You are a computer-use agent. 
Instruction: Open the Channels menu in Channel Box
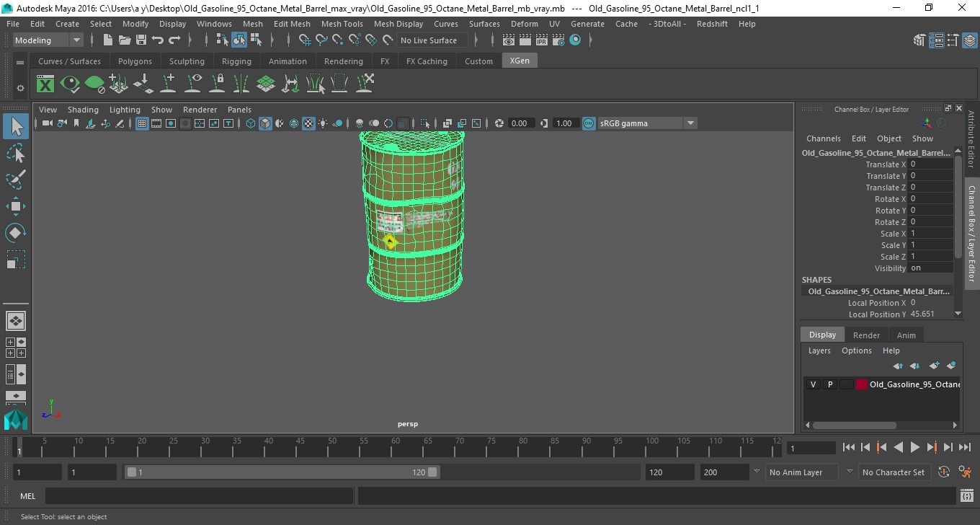click(x=823, y=138)
